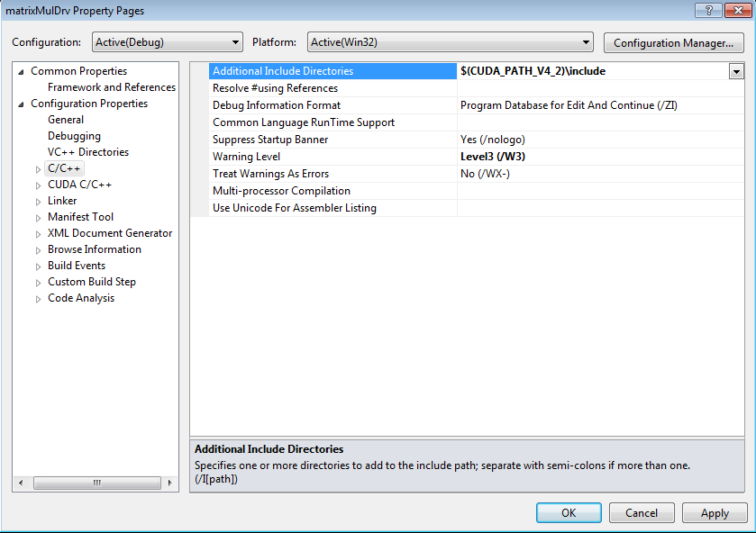Expand the C/C++ tree node

pos(38,169)
